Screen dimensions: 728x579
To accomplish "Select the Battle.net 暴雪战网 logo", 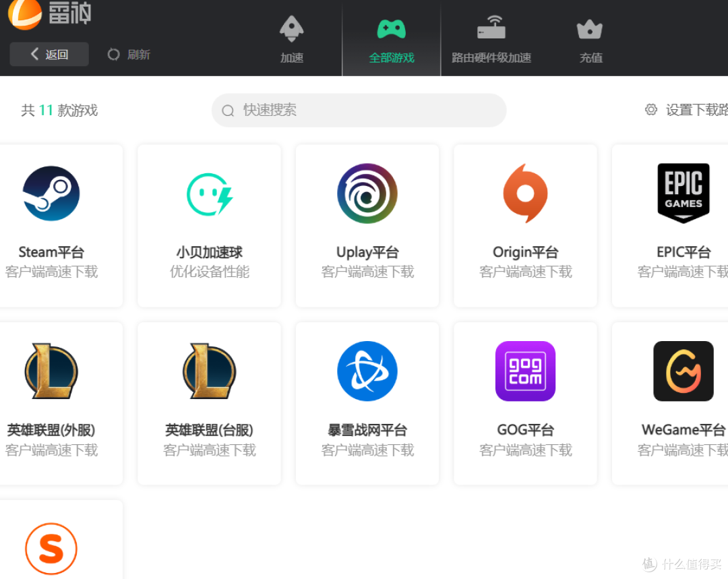I will click(367, 371).
